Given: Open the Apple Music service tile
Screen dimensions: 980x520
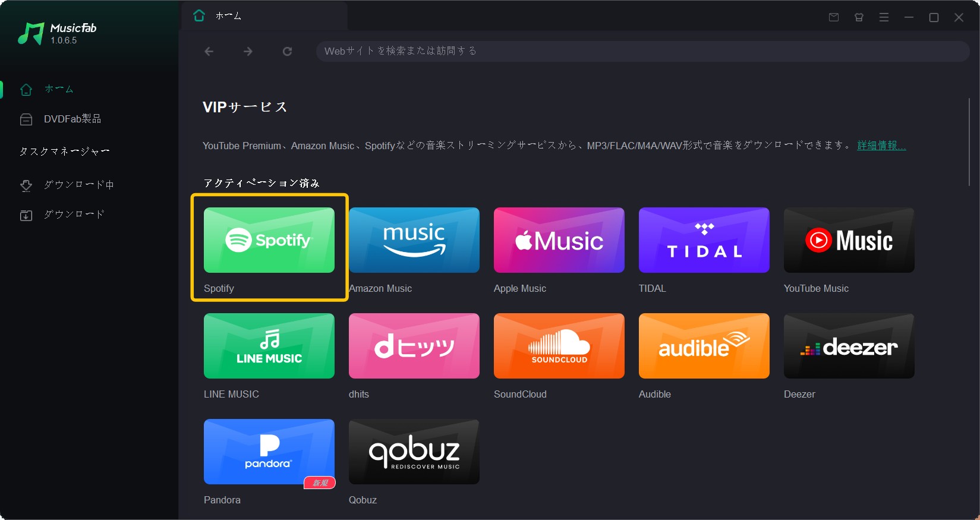Looking at the screenshot, I should click(x=559, y=240).
